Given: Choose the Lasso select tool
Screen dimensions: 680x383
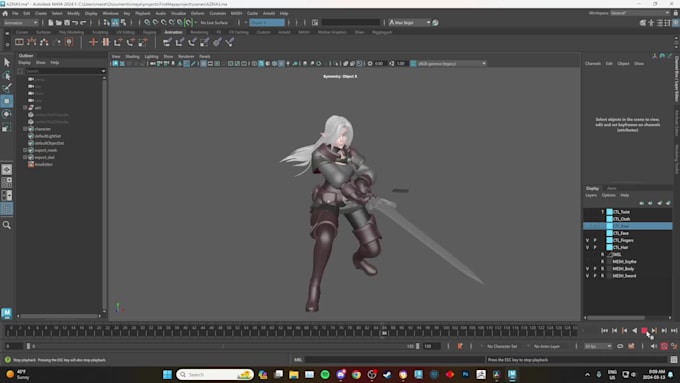Looking at the screenshot, I should point(7,75).
